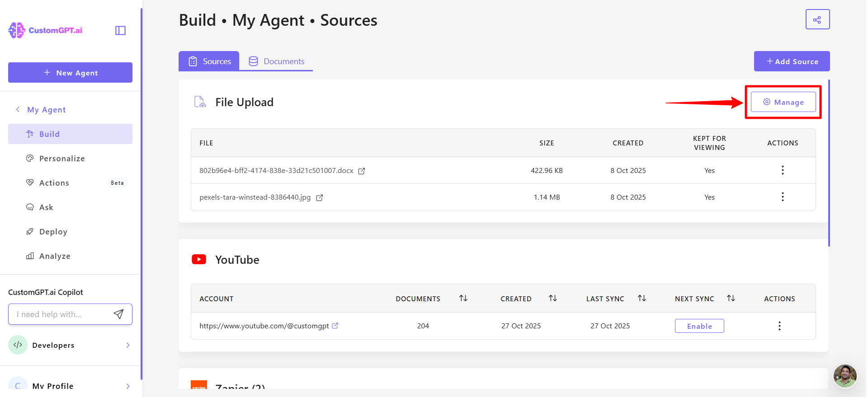Expand the Developers section
This screenshot has height=397, width=868.
pos(128,345)
